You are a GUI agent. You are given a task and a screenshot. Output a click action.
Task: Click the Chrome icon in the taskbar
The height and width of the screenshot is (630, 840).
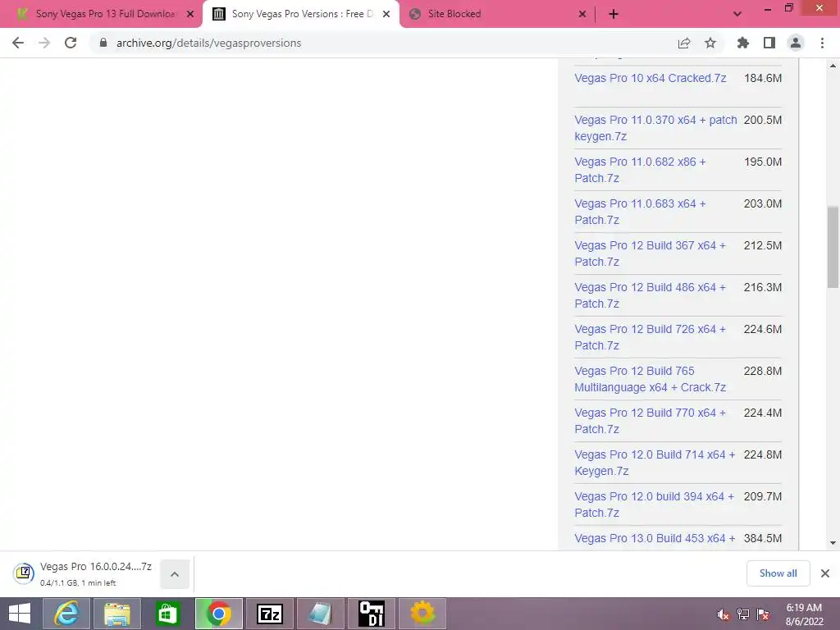(218, 614)
